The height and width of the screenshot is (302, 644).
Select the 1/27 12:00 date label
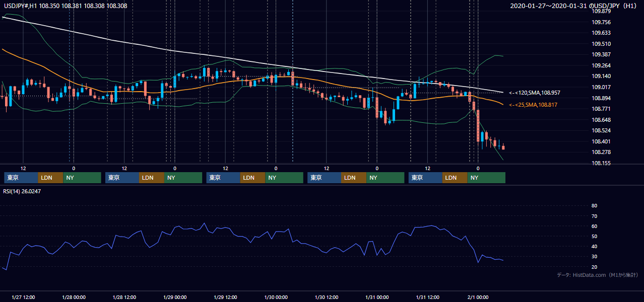pos(23,297)
